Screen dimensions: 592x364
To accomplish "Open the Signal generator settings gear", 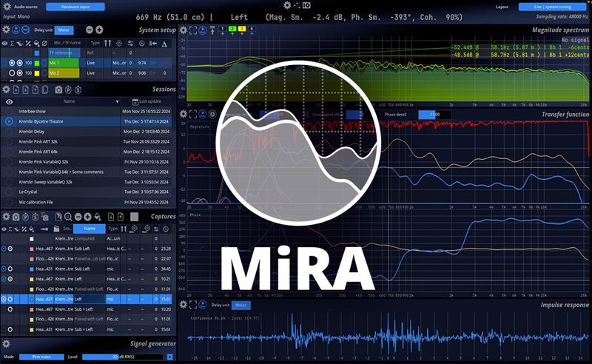I will click(x=6, y=343).
